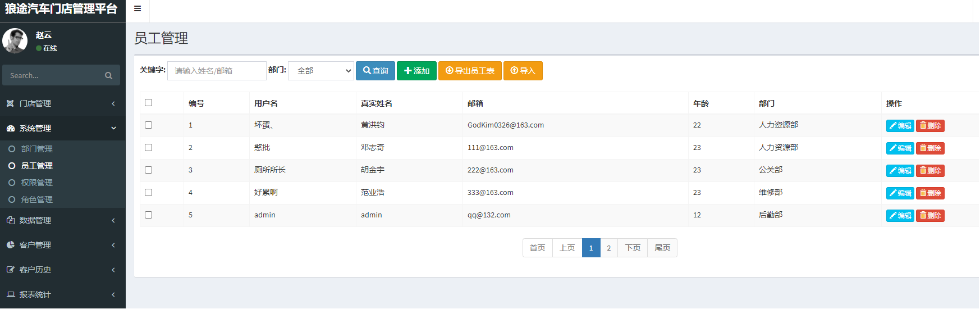The width and height of the screenshot is (980, 309).
Task: Edit employee 胡金宇 row
Action: 900,171
